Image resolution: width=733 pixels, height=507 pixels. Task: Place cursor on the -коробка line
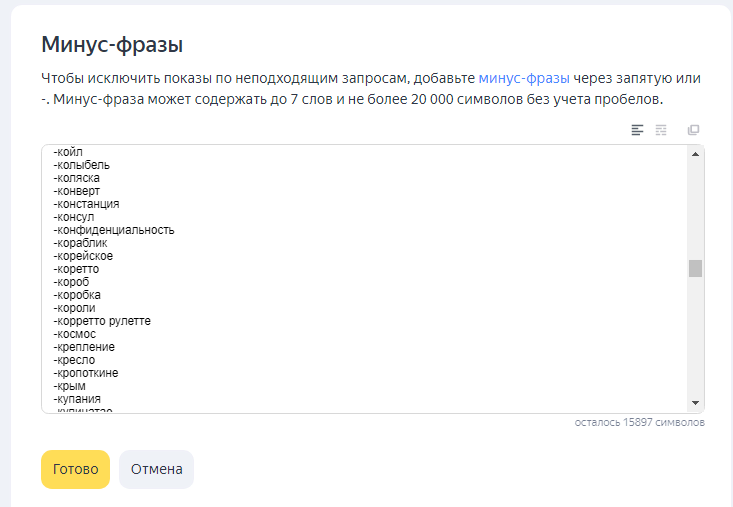tap(77, 295)
